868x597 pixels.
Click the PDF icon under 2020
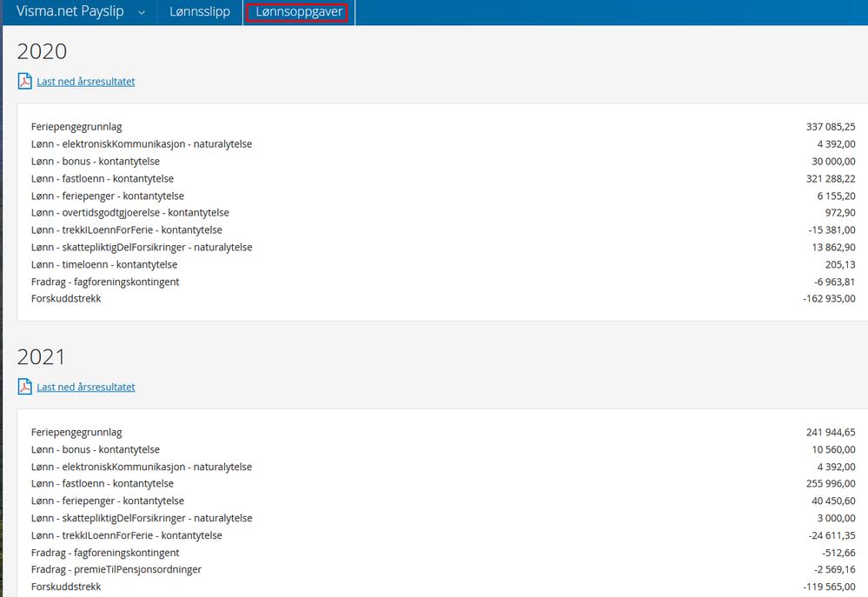coord(25,81)
